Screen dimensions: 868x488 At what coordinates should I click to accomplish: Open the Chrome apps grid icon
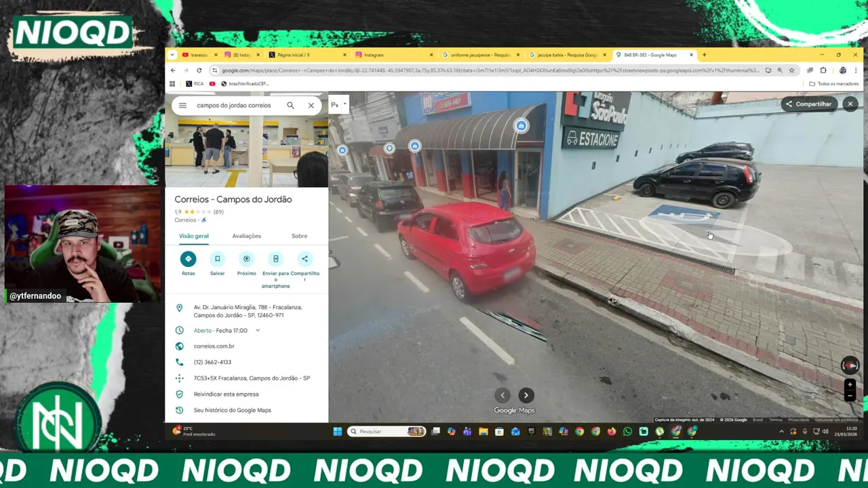172,84
